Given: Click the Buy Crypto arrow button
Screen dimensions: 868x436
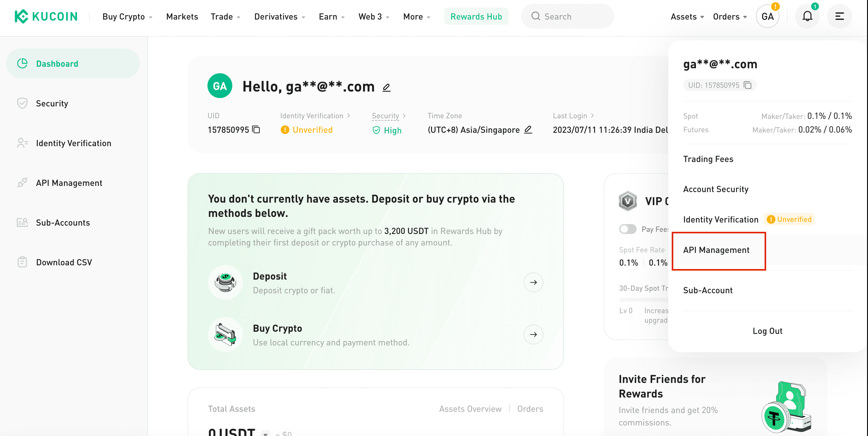Looking at the screenshot, I should click(533, 334).
